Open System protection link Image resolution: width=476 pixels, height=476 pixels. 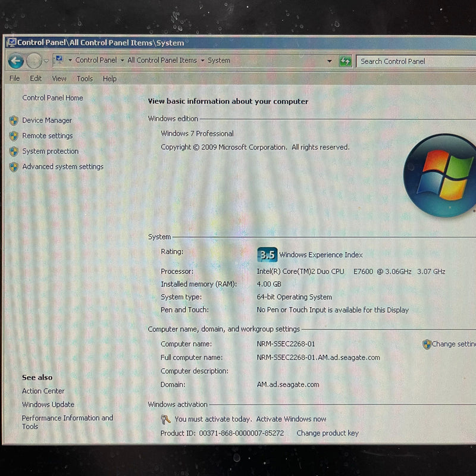51,151
